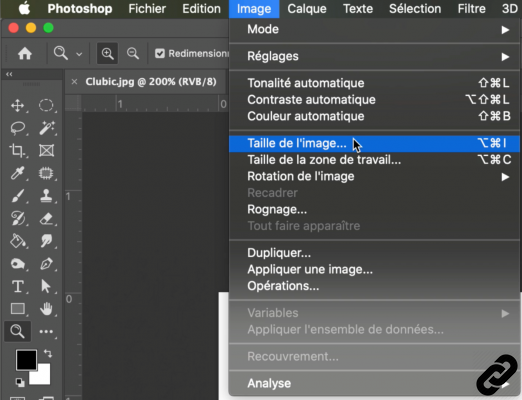Expand the Rotation de l'image submenu
This screenshot has width=522, height=400.
pyautogui.click(x=375, y=176)
